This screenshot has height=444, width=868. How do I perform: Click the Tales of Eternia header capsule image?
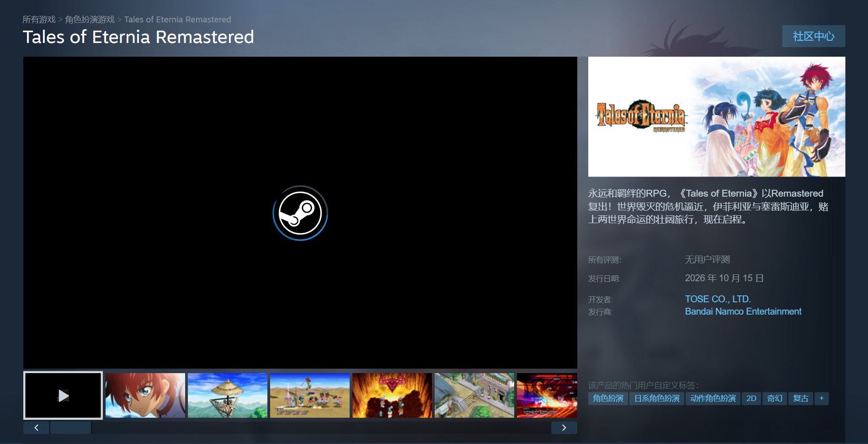click(717, 117)
